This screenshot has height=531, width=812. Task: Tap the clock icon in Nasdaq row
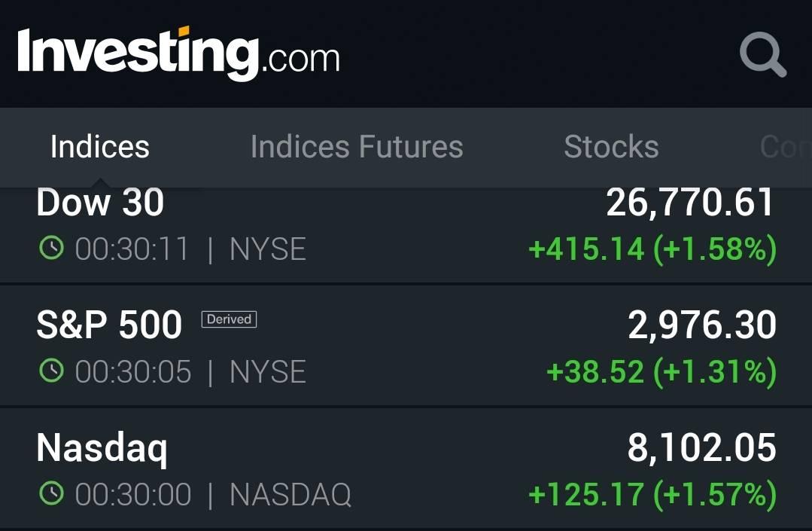click(x=51, y=494)
